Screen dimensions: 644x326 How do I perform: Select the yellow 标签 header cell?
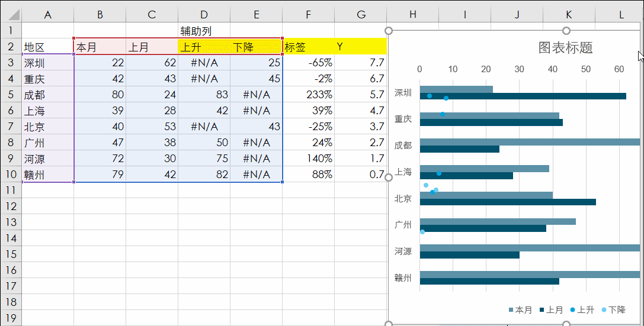[308, 47]
